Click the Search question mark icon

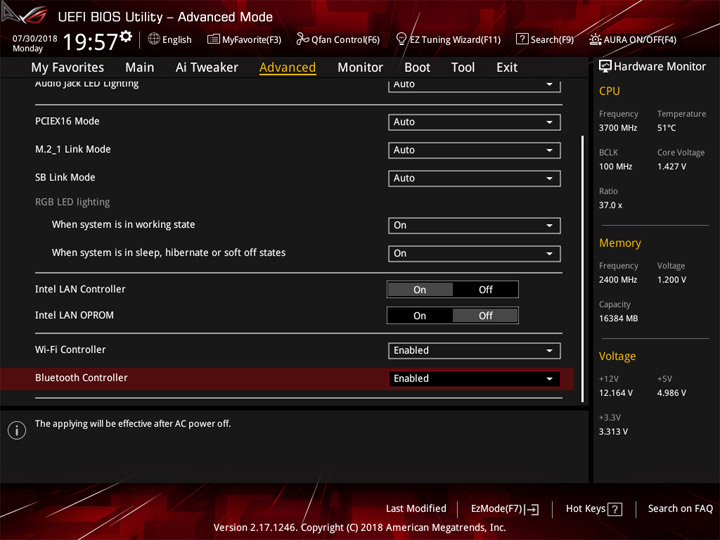pyautogui.click(x=522, y=39)
